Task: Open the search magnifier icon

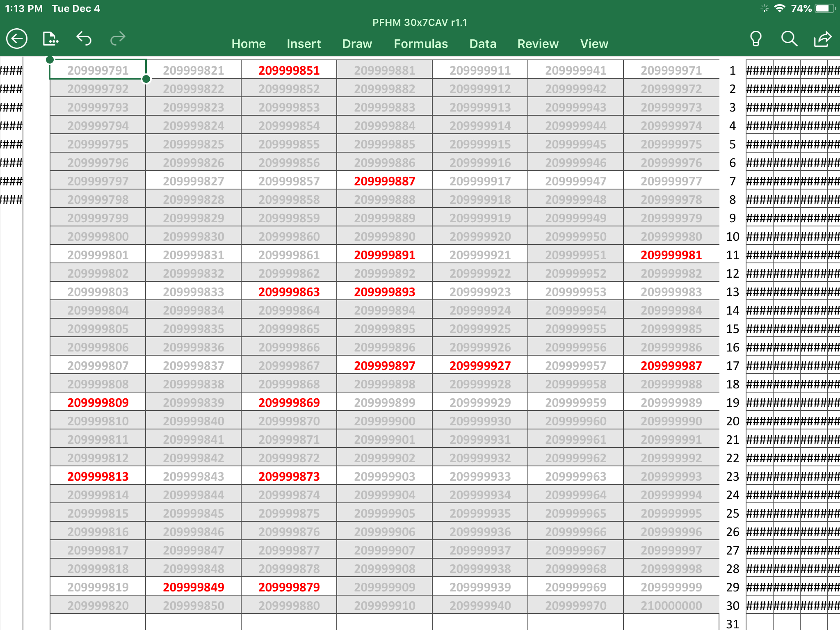Action: tap(789, 39)
